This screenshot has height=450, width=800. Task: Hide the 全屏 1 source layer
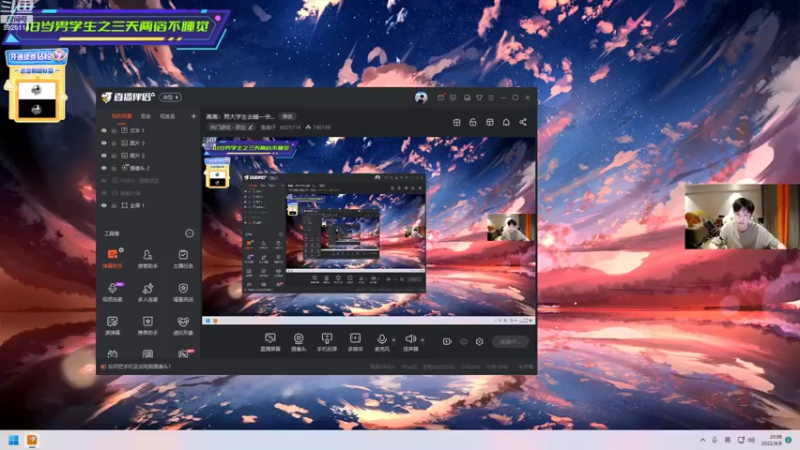pos(104,205)
